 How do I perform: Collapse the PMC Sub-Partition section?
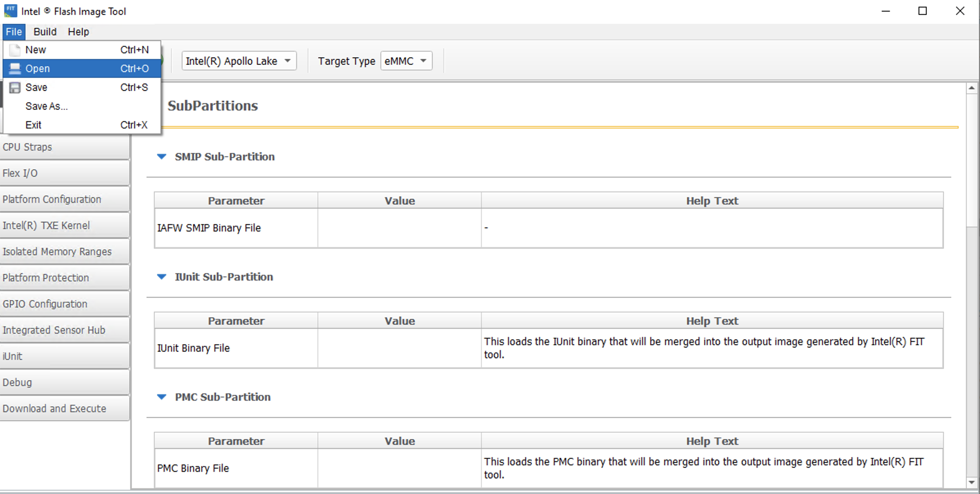[162, 397]
